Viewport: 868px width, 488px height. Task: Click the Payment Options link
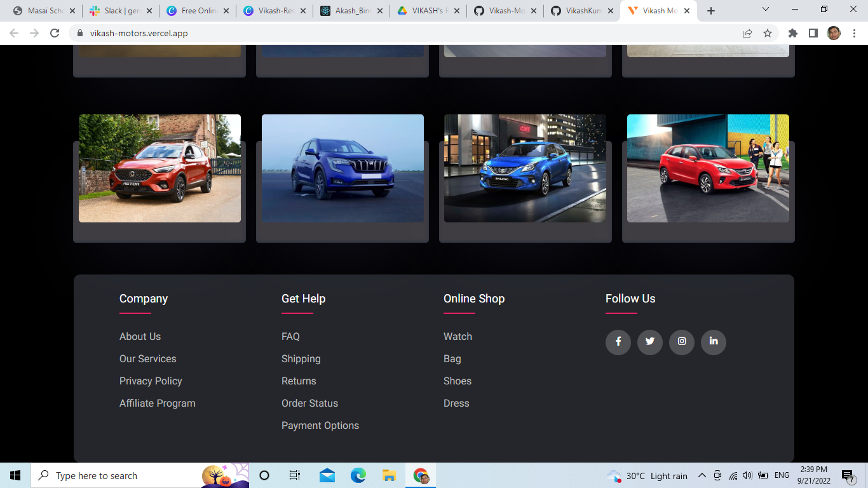[x=320, y=425]
